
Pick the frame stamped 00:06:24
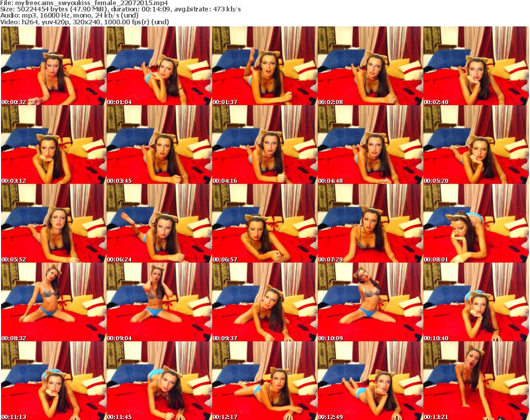(x=159, y=224)
